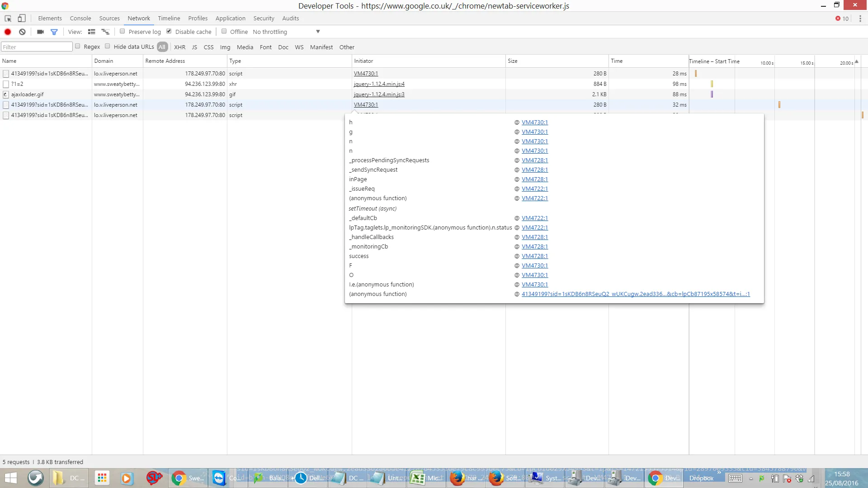Enable capture screenshots camera icon

tap(40, 32)
